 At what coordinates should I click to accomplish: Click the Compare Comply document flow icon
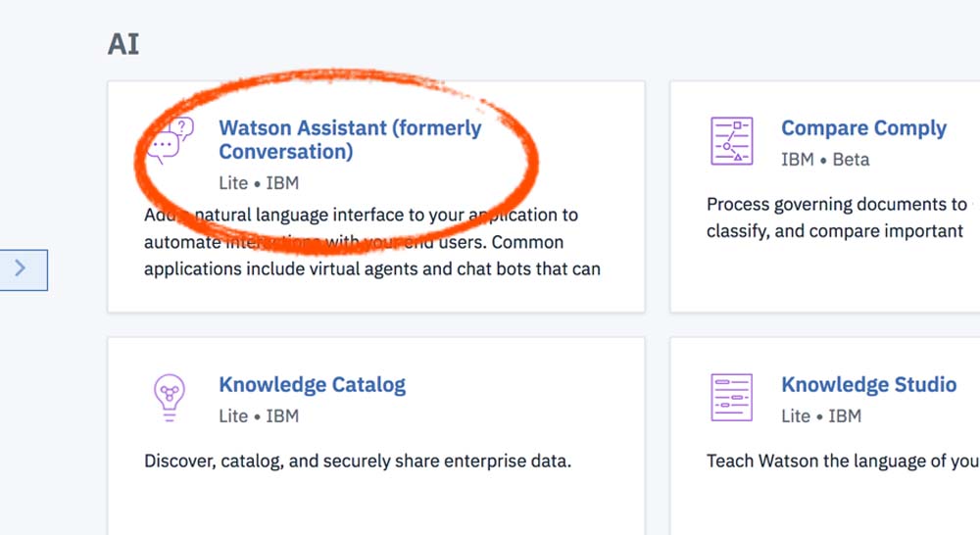tap(730, 140)
